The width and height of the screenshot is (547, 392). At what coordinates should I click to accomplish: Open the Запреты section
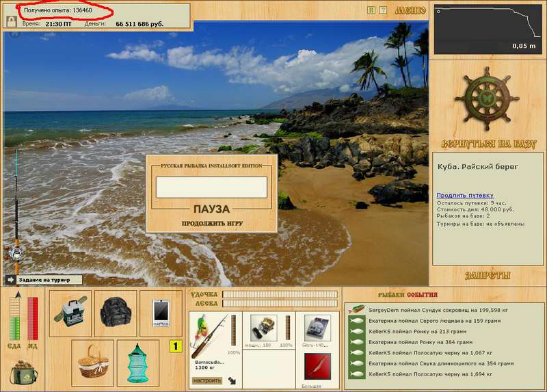pos(488,276)
